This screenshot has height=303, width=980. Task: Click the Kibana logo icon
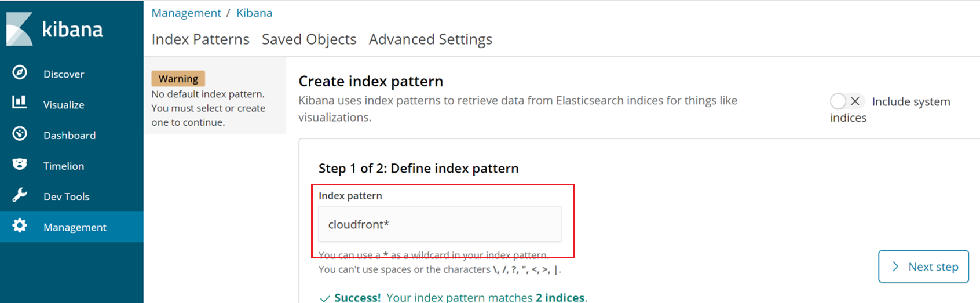[x=19, y=29]
